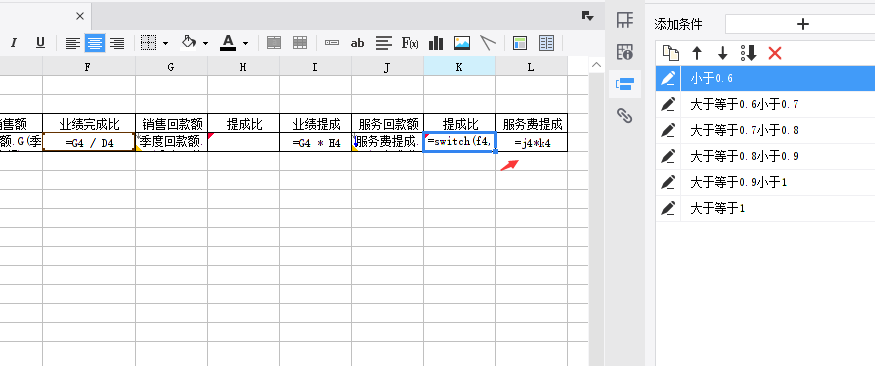Select column H header
Image resolution: width=875 pixels, height=366 pixels.
point(243,66)
